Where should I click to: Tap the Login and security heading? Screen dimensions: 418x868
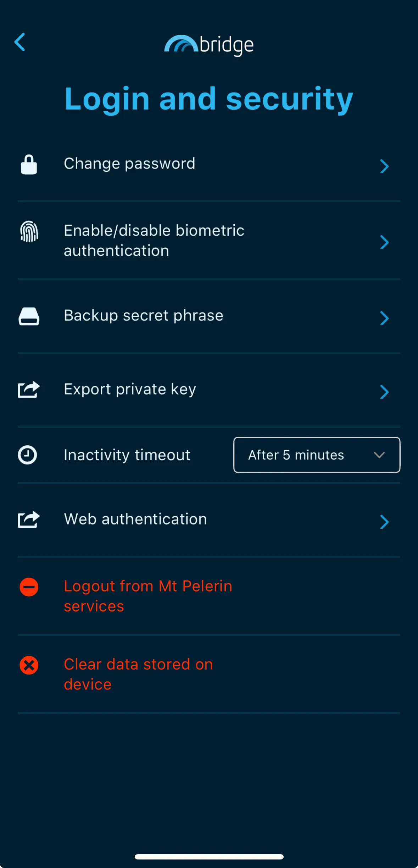tap(208, 99)
